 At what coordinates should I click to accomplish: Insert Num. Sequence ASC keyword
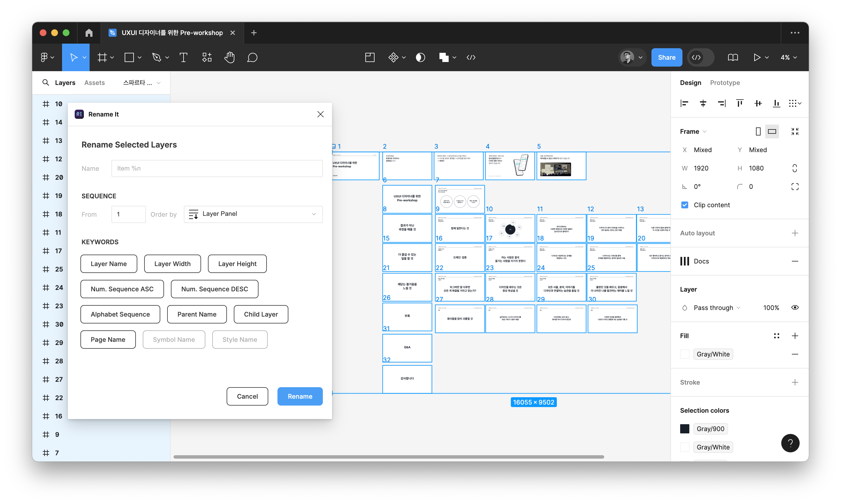[x=122, y=289]
